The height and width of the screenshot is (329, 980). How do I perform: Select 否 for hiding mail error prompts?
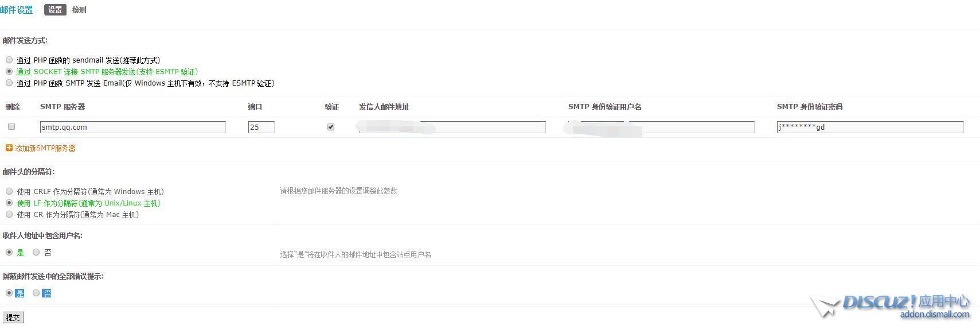36,293
